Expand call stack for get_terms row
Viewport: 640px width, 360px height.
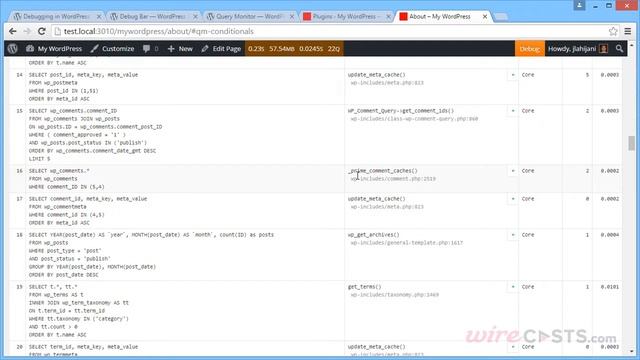pos(513,287)
